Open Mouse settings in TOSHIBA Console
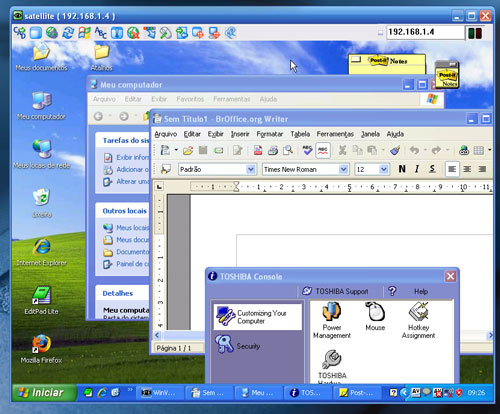The height and width of the screenshot is (414, 500). (x=375, y=316)
